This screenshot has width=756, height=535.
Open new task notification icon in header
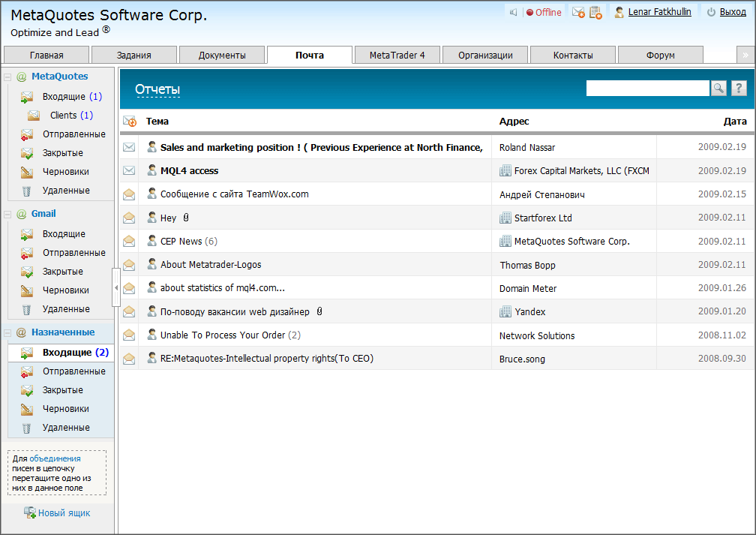(596, 12)
